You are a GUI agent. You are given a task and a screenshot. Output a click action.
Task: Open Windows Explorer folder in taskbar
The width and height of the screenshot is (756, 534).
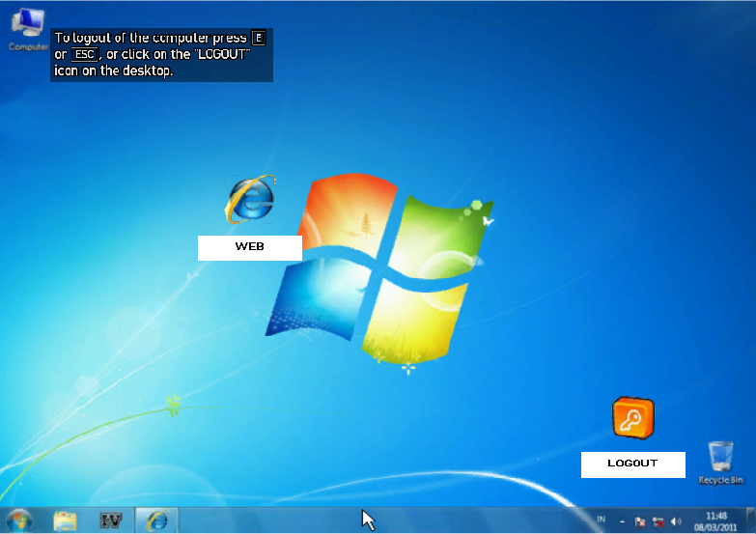pyautogui.click(x=65, y=521)
